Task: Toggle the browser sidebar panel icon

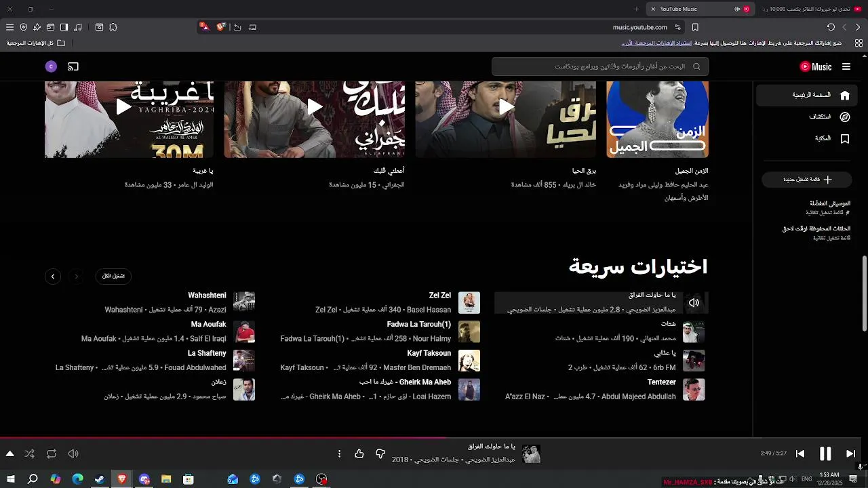Action: [64, 27]
